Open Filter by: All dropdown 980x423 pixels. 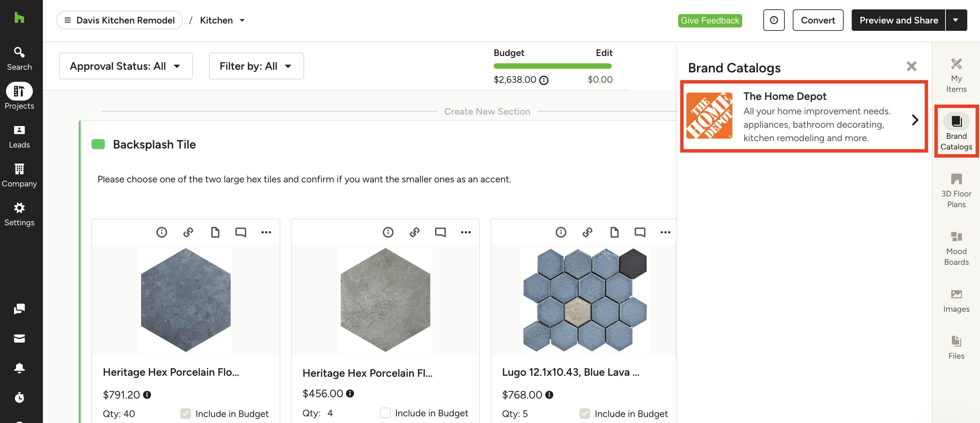[x=257, y=66]
